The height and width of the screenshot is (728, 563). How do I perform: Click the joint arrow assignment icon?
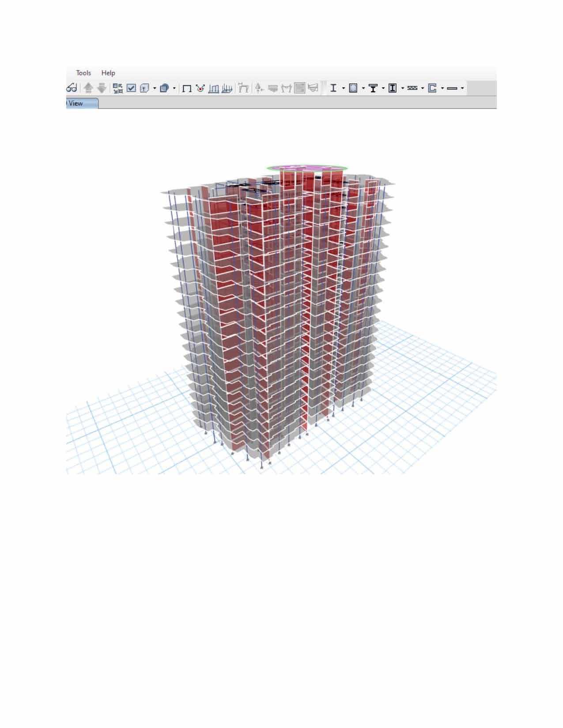point(260,88)
